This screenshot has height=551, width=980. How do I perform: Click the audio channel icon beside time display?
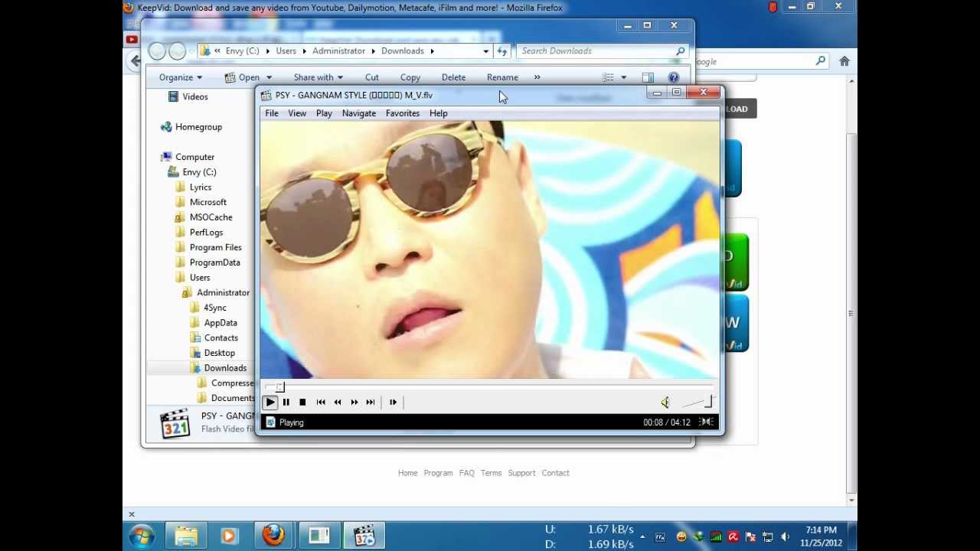point(706,422)
